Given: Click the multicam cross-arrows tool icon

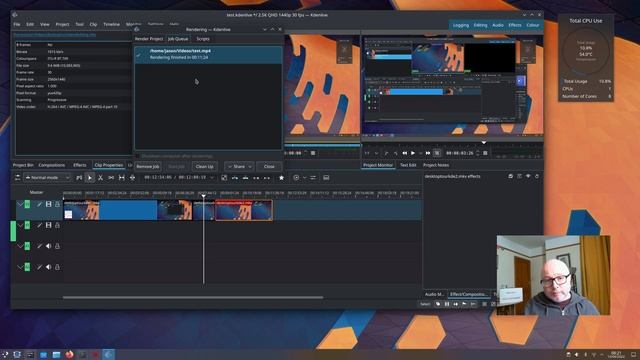Looking at the screenshot, I should click(132, 178).
